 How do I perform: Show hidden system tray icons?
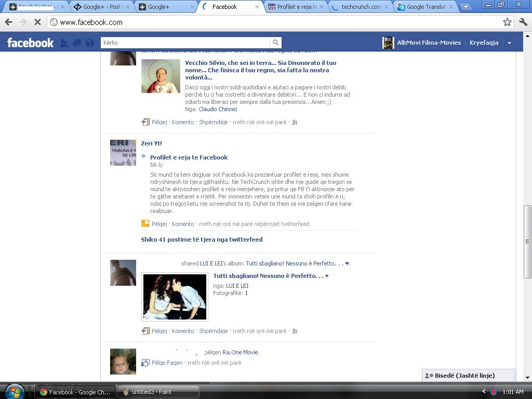[x=484, y=392]
